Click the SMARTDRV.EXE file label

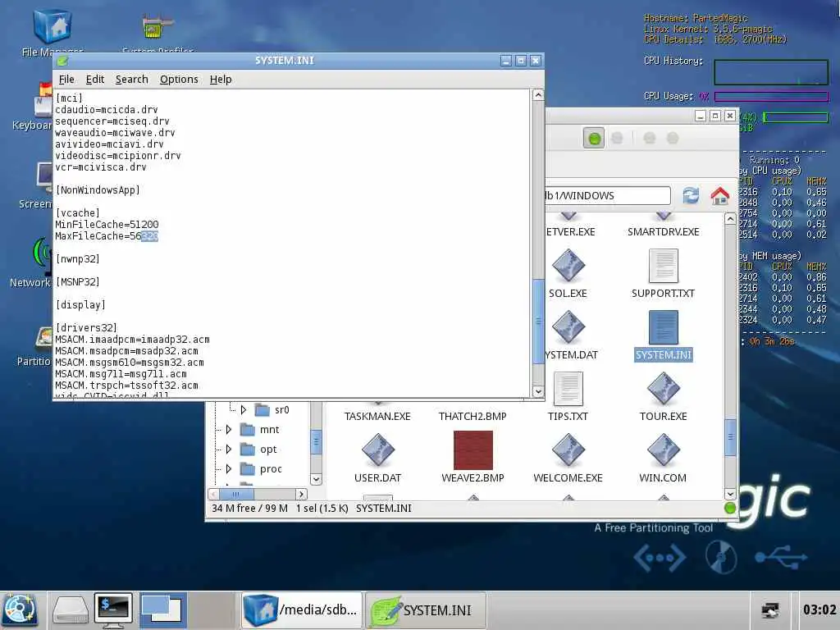[663, 232]
